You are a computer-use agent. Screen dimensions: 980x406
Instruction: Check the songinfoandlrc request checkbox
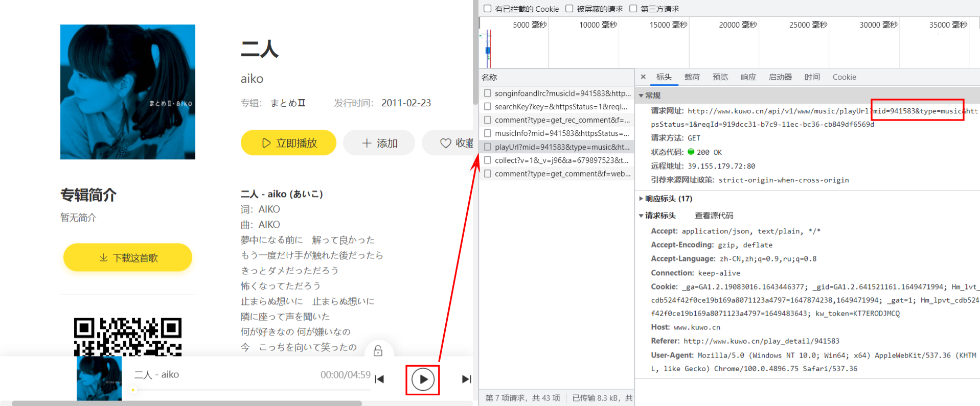[488, 93]
